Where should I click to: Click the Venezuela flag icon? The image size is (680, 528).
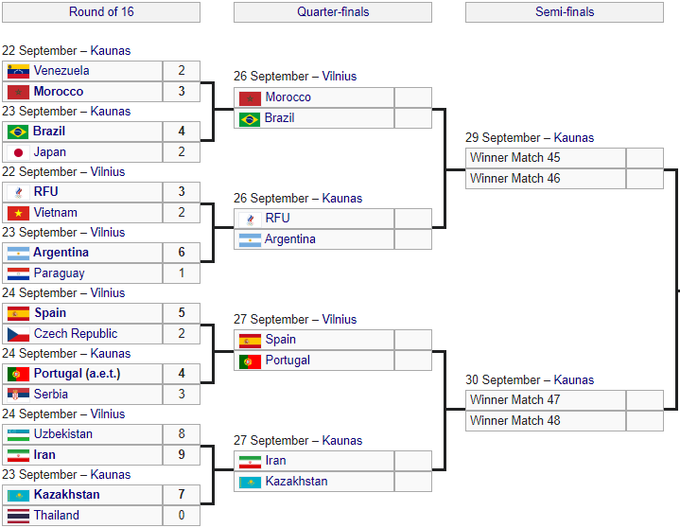tap(18, 71)
